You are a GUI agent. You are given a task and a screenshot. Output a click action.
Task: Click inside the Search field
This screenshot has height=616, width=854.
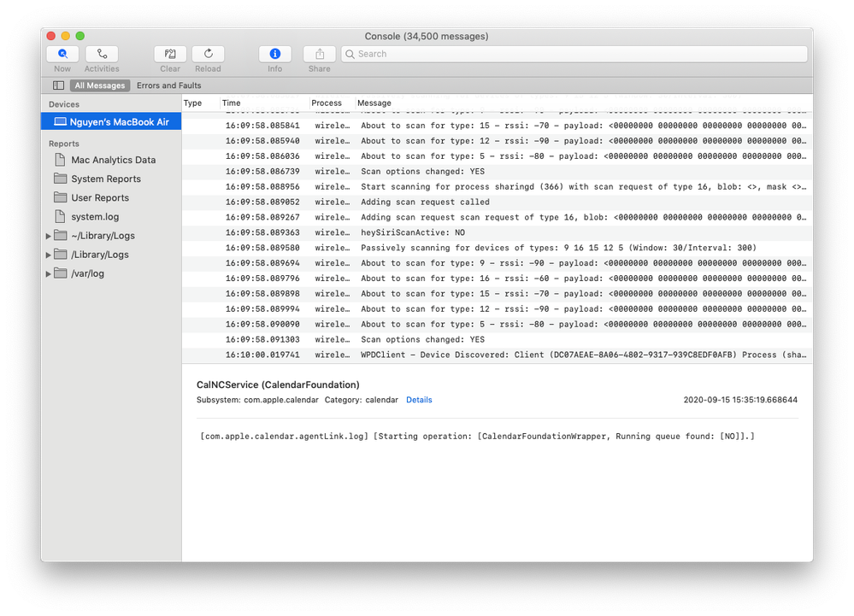point(574,54)
